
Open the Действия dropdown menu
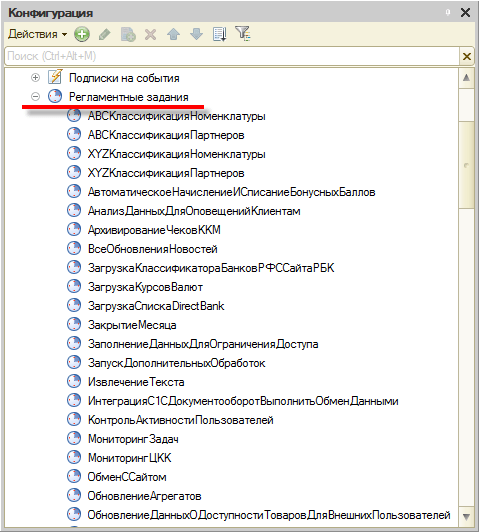(x=37, y=34)
